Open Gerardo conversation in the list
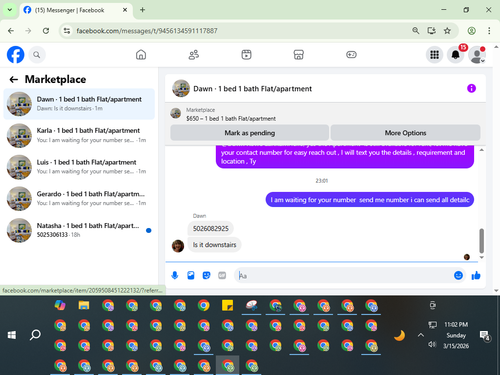 point(79,198)
